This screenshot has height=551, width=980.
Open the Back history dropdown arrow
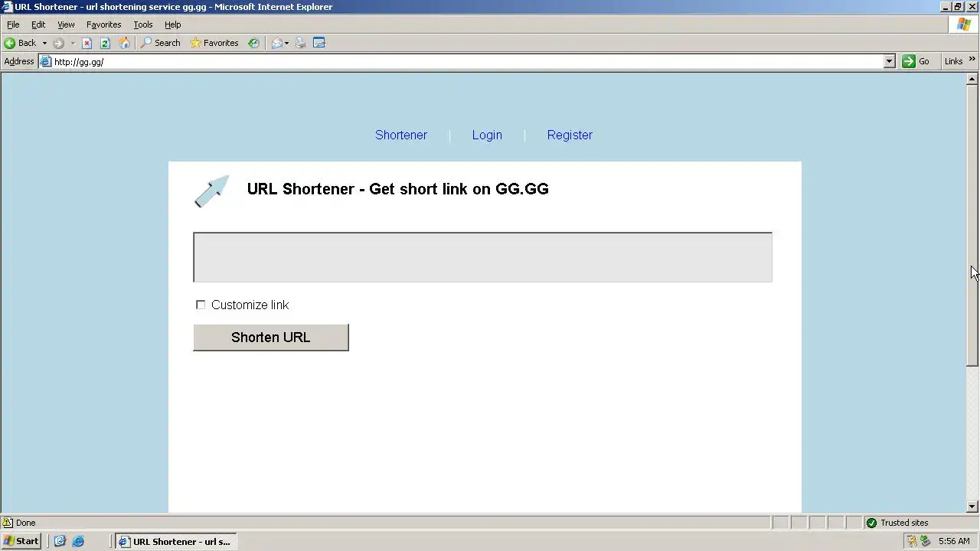coord(44,43)
